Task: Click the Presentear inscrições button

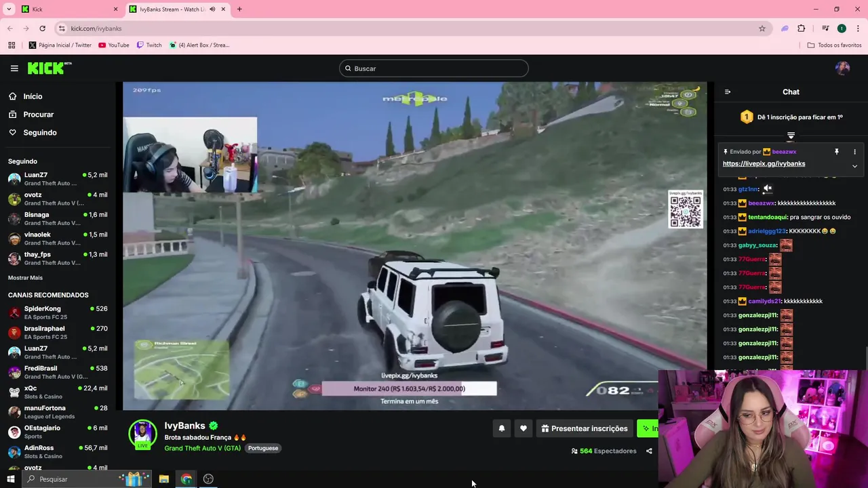Action: tap(584, 428)
